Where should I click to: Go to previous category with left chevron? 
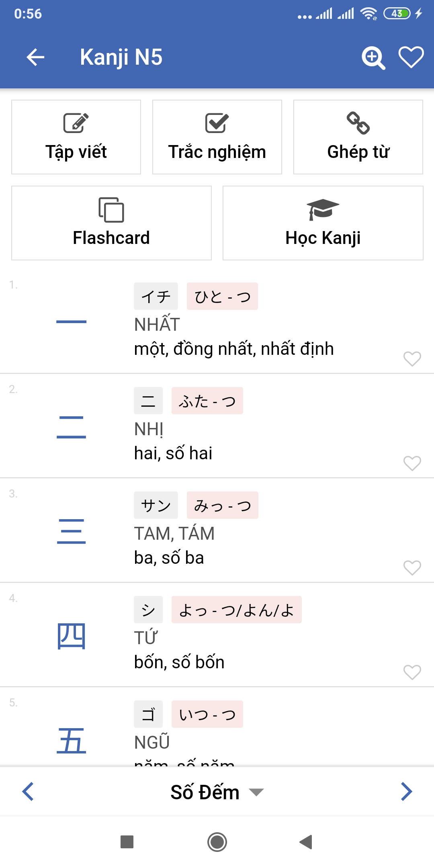tap(28, 792)
